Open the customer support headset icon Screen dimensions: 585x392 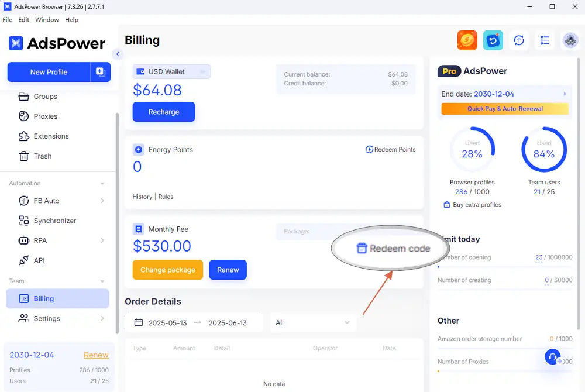[x=553, y=357]
